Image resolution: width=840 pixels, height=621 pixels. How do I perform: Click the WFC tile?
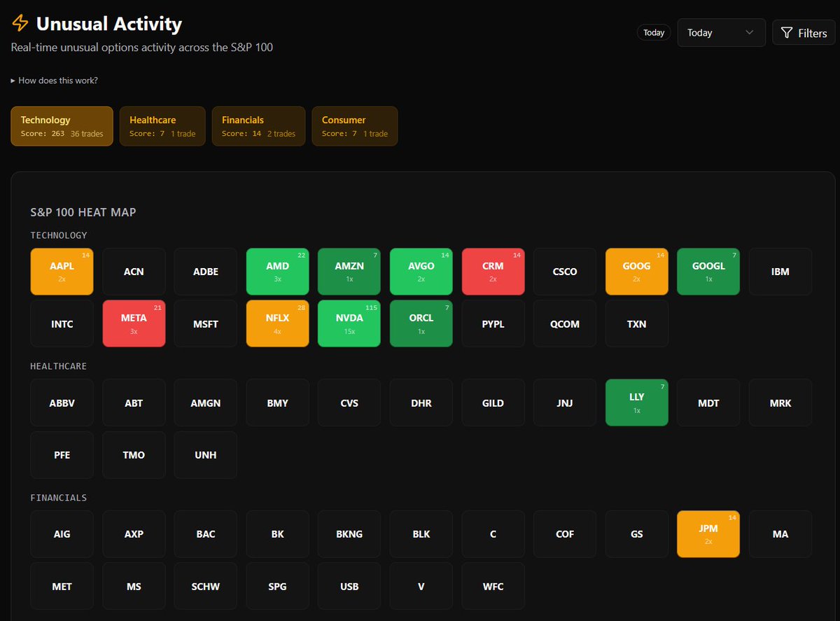tap(493, 586)
